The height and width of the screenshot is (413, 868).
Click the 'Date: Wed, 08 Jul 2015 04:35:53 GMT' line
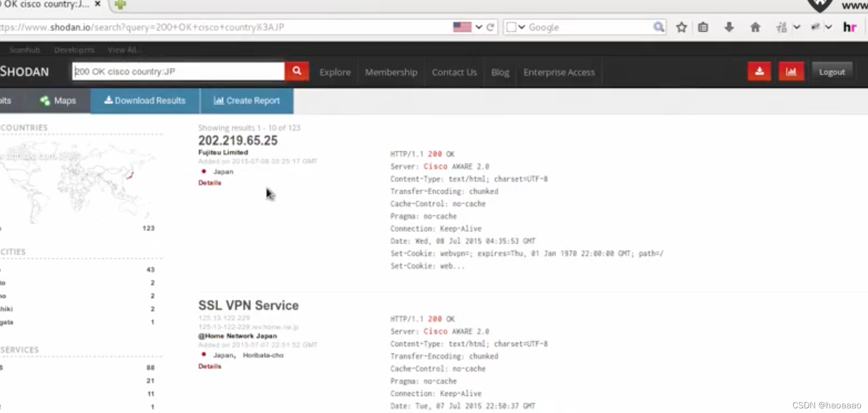[463, 241]
